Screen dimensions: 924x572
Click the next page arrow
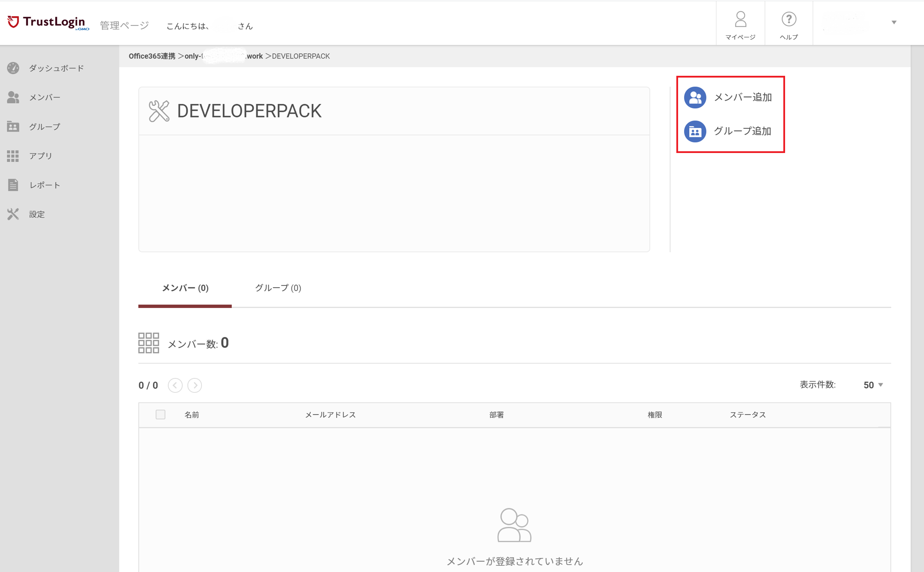coord(195,385)
